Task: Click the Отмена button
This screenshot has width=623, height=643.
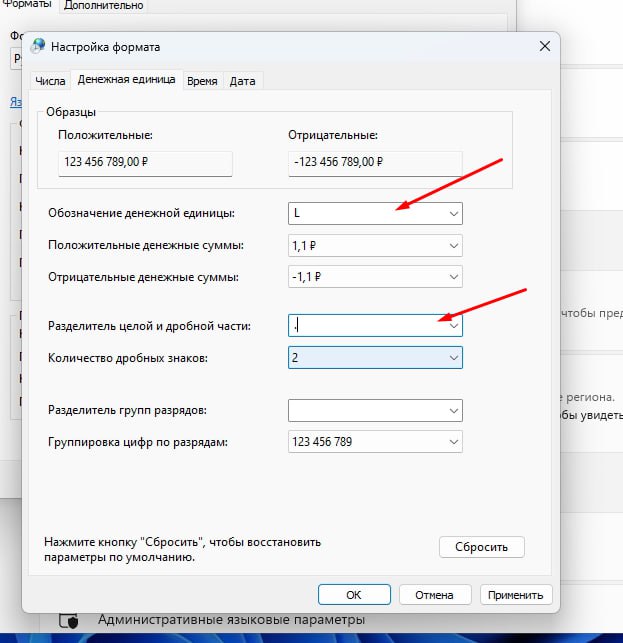Action: click(435, 595)
